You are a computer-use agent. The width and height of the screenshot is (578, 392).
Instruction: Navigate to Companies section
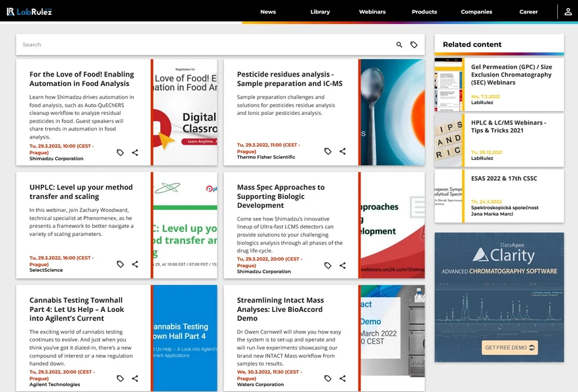476,12
